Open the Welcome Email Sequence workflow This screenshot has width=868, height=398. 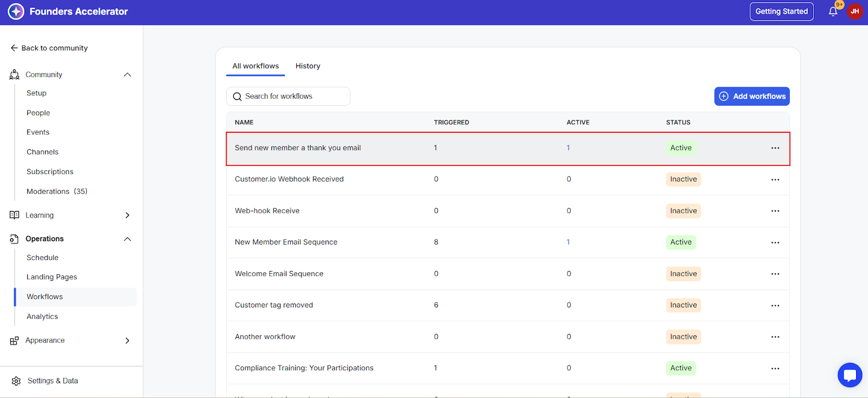coord(279,274)
